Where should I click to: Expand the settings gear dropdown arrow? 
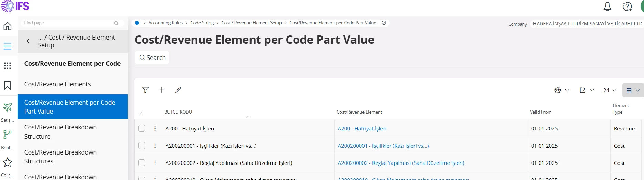tap(567, 90)
